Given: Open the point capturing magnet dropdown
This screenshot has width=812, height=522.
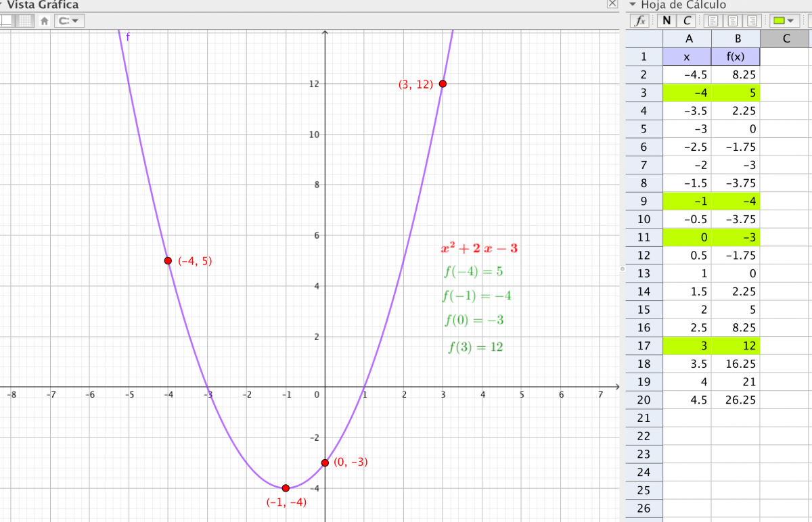Looking at the screenshot, I should [x=68, y=20].
